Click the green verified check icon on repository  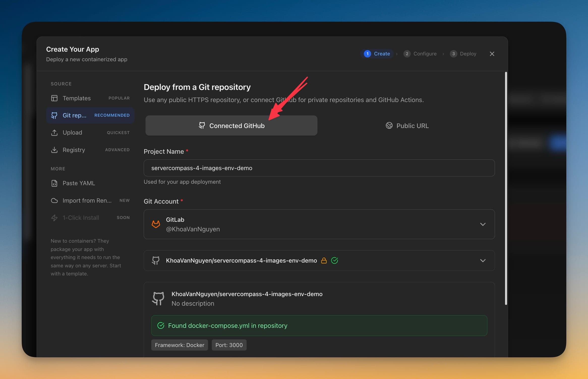tap(334, 261)
